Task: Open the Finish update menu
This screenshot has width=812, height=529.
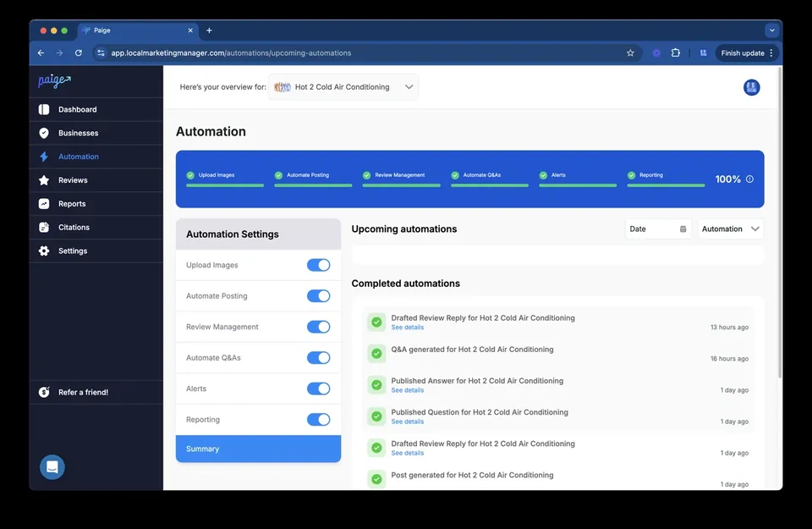Action: click(x=747, y=52)
